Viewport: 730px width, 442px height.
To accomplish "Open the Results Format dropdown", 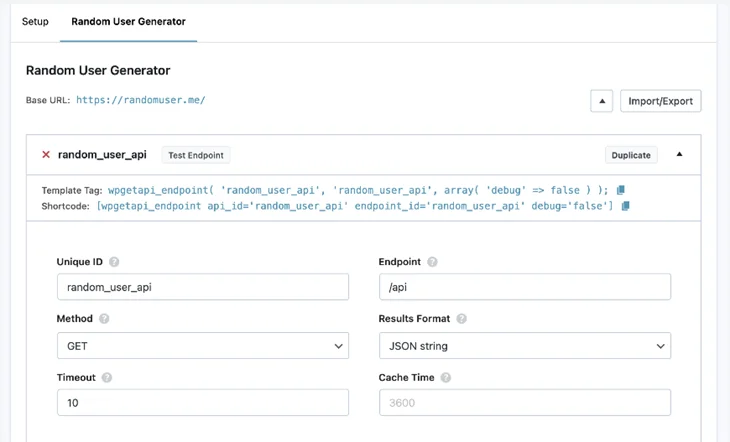I will tap(525, 346).
